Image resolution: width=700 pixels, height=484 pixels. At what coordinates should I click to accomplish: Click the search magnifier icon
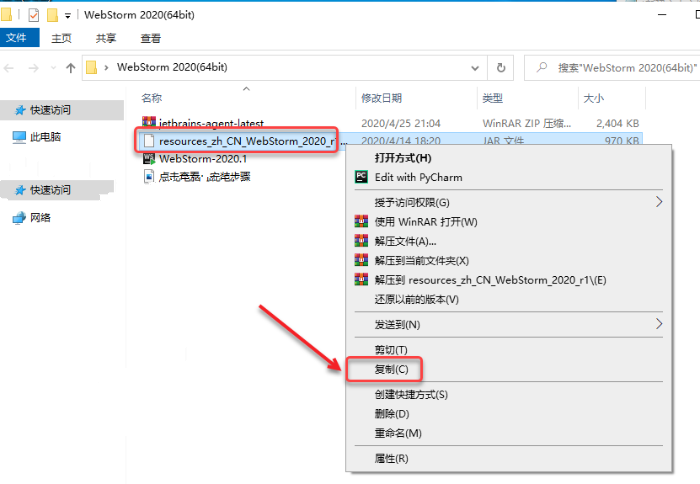542,67
